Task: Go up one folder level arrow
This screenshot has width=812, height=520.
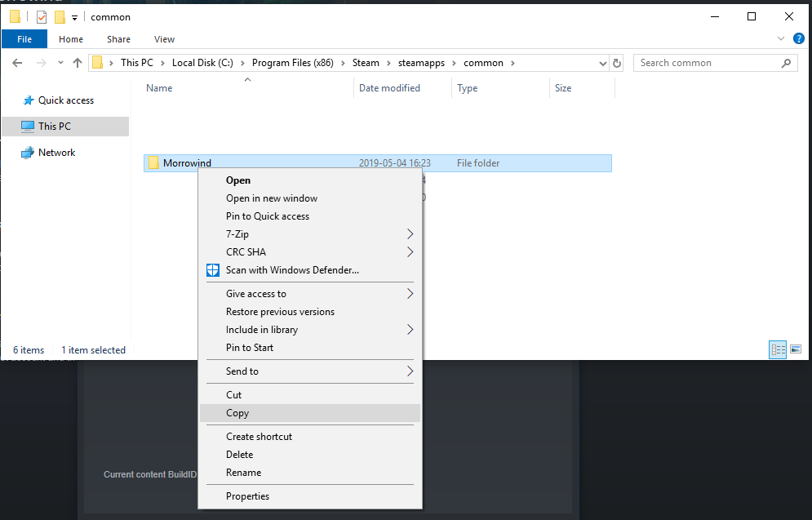Action: point(78,63)
